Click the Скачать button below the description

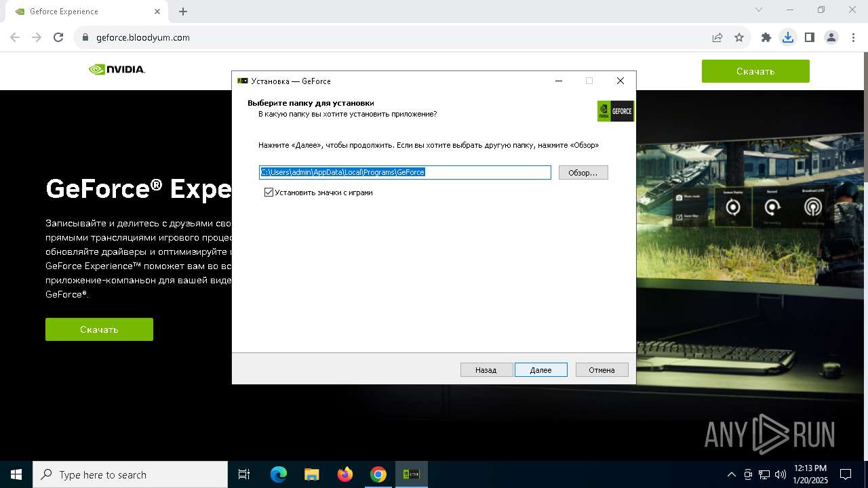pyautogui.click(x=99, y=329)
